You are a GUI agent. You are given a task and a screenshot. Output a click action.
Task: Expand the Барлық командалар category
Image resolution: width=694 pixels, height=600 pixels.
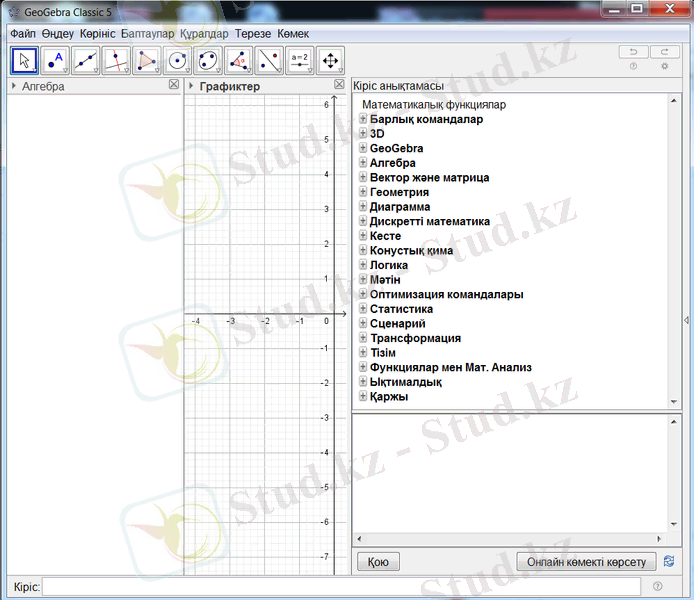pos(363,119)
